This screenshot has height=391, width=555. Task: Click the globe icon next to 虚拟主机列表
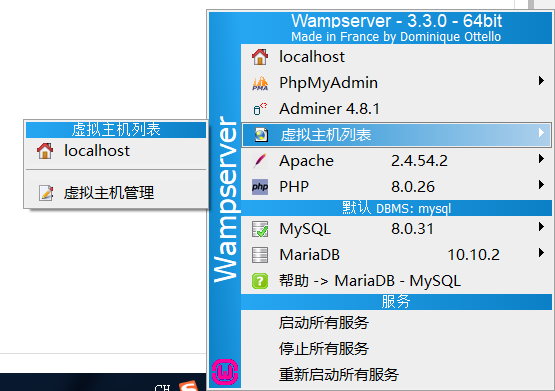click(261, 135)
